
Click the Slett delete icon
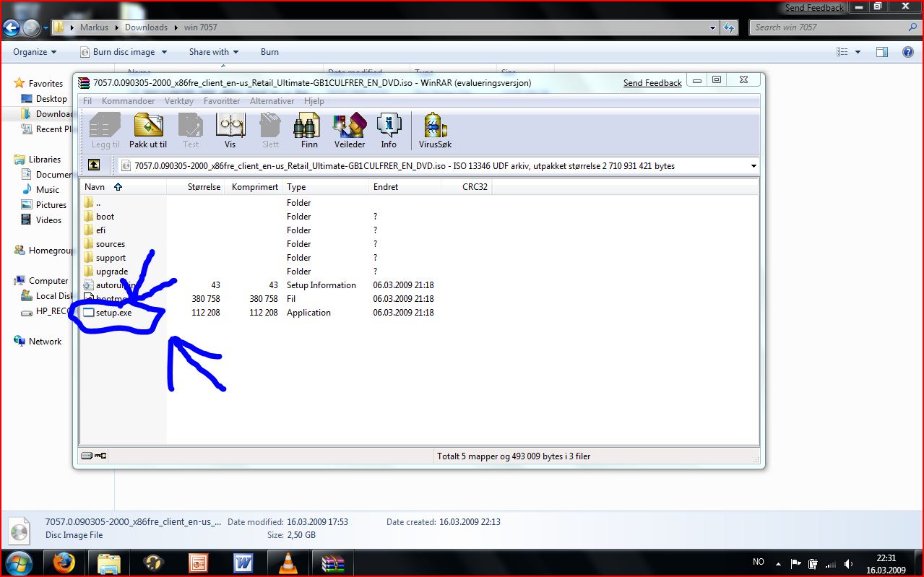pyautogui.click(x=270, y=130)
